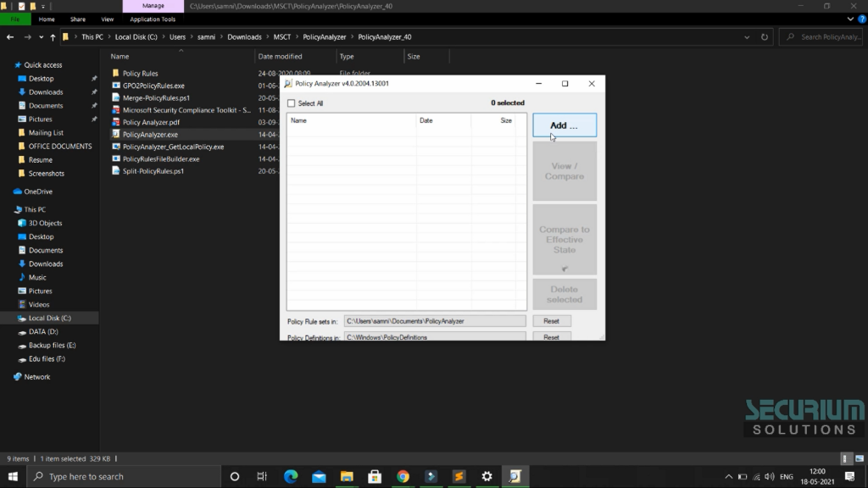
Task: Sort Explorer files by Type column
Action: (x=347, y=57)
